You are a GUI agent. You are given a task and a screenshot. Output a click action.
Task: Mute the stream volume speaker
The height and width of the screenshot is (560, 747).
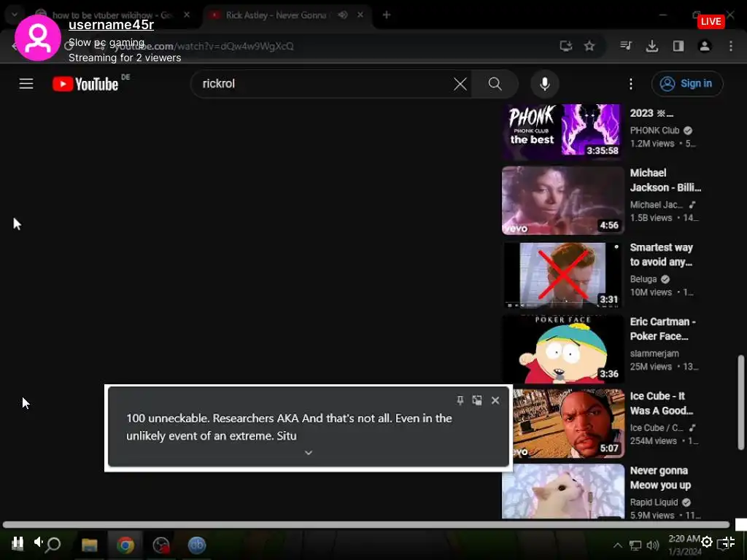38,542
